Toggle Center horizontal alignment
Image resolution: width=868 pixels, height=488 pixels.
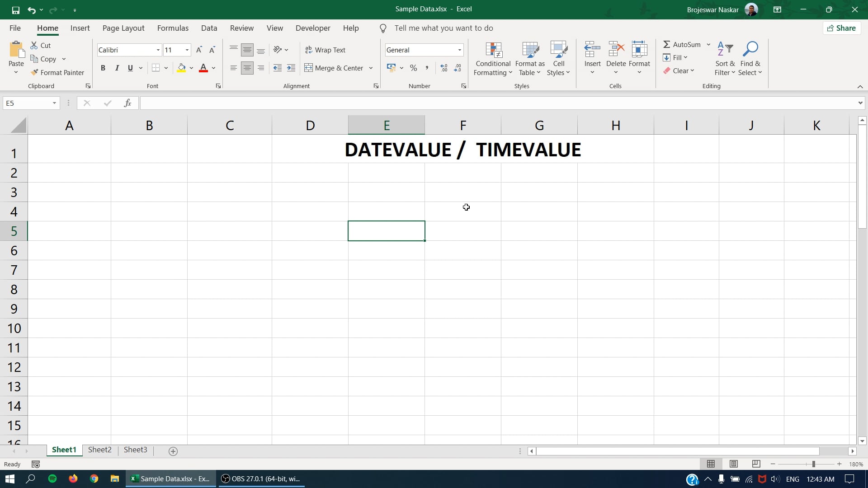click(x=247, y=68)
